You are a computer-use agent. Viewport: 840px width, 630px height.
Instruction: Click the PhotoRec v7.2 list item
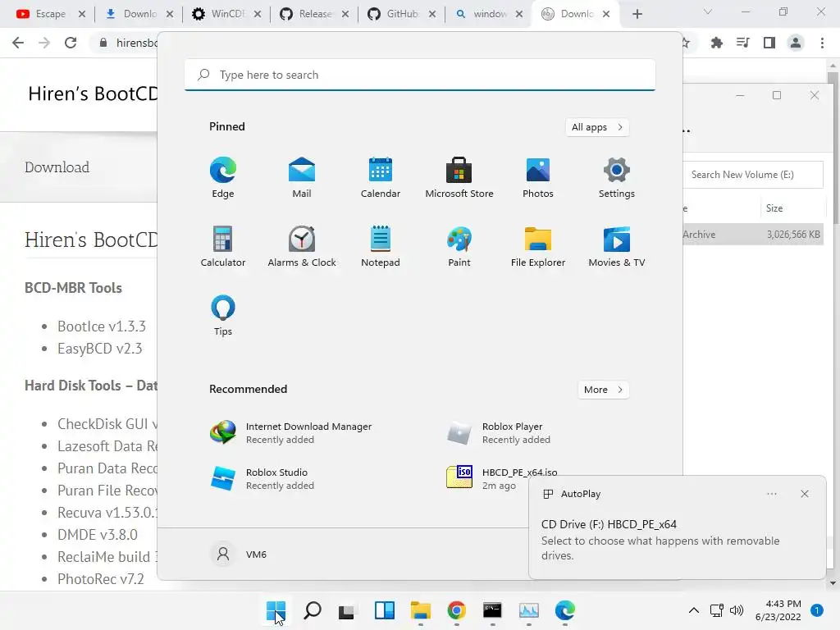101,579
